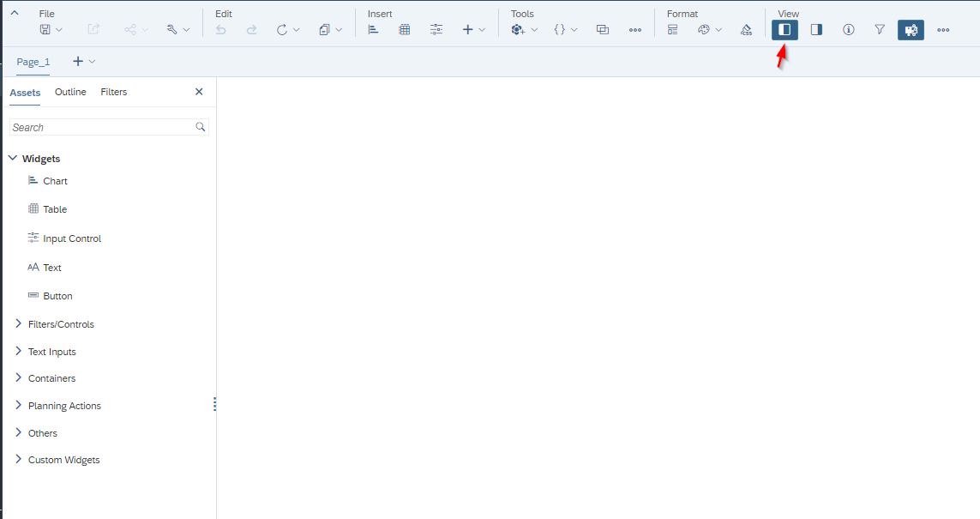Click the overlapping rectangles popup icon in Tools
Image resolution: width=980 pixels, height=519 pixels.
pyautogui.click(x=603, y=29)
